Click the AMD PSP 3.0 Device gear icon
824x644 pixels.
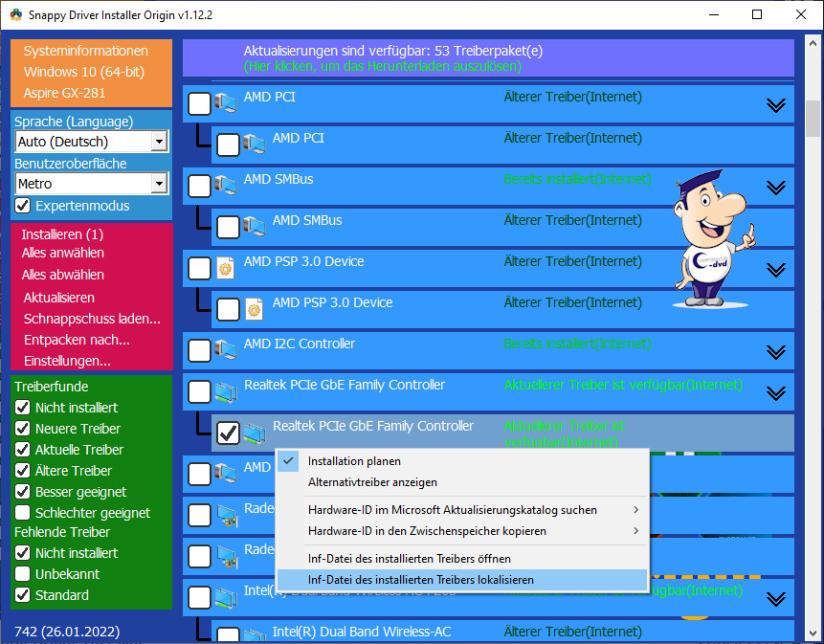point(226,268)
